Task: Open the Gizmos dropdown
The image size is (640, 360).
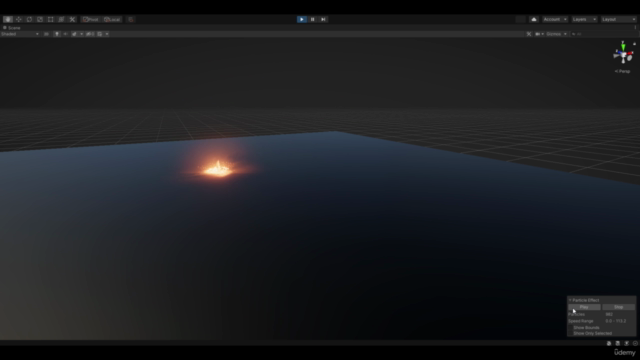Action: [x=556, y=34]
